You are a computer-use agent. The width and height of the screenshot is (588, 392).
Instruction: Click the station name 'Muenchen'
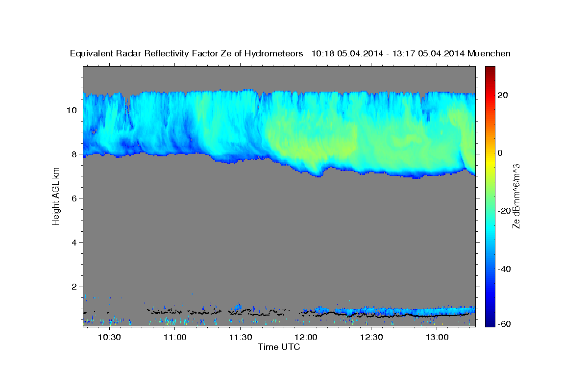[490, 54]
